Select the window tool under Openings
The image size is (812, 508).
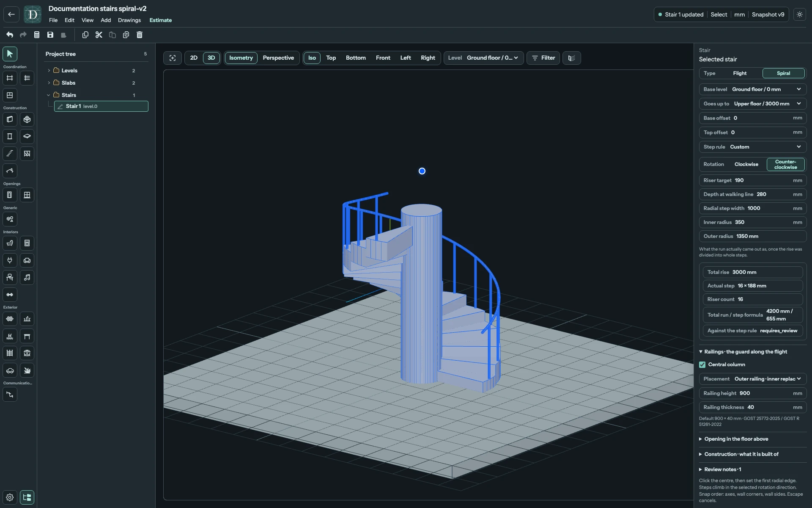coord(27,195)
